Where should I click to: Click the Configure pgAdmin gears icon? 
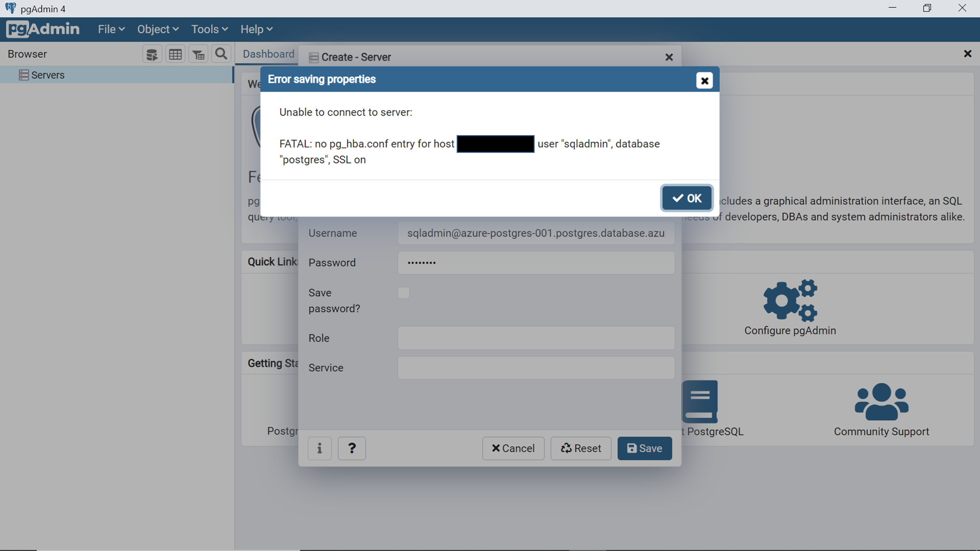coord(790,300)
